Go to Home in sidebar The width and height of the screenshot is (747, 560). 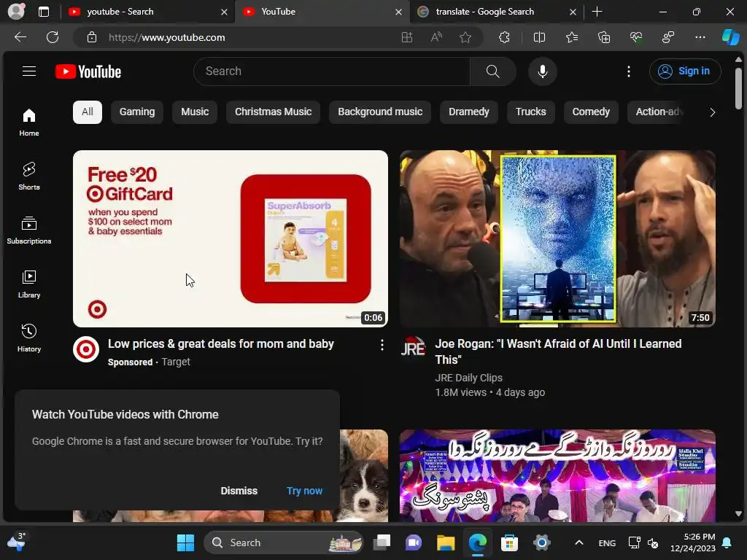29,122
